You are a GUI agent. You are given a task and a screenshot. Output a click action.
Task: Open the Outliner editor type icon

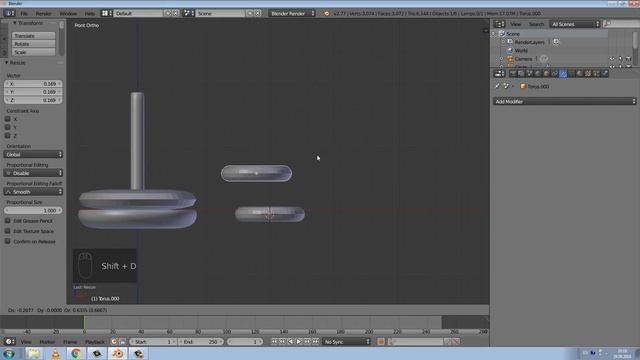click(x=499, y=24)
